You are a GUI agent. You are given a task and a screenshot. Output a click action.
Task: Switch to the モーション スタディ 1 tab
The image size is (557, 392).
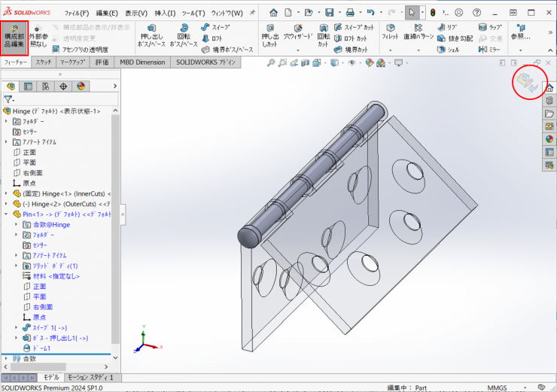click(90, 377)
